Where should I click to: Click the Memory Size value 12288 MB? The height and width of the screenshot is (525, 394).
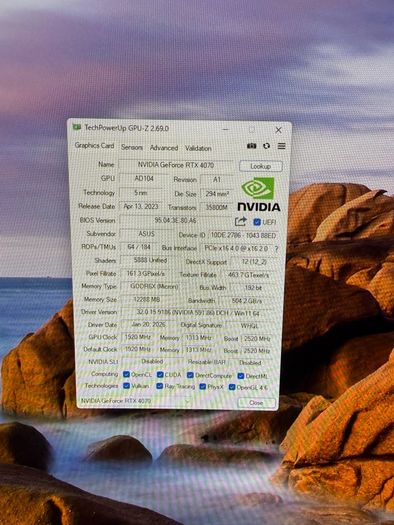tap(147, 299)
